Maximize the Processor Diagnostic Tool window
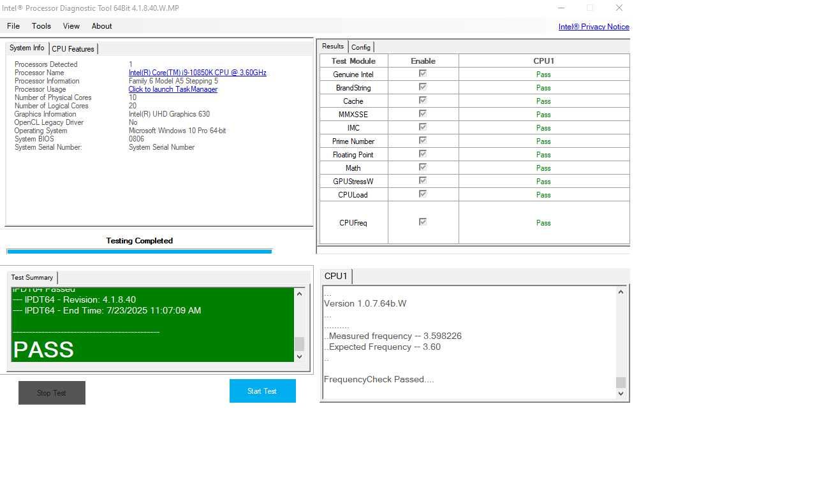Screen dimensions: 824x504 pyautogui.click(x=590, y=8)
